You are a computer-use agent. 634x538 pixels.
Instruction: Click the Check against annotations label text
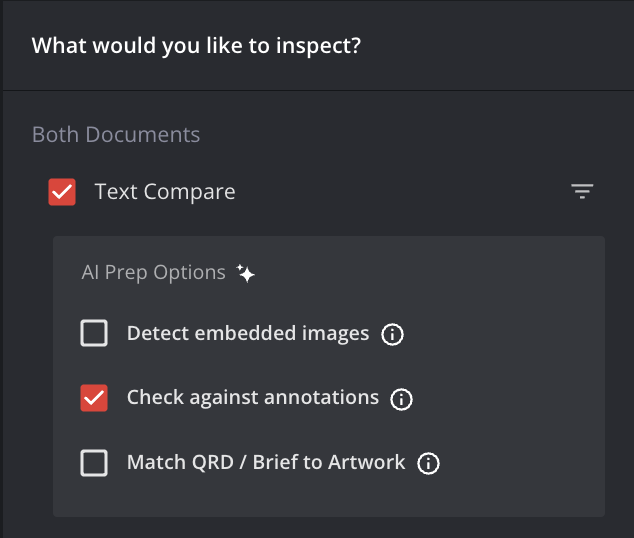pyautogui.click(x=252, y=397)
